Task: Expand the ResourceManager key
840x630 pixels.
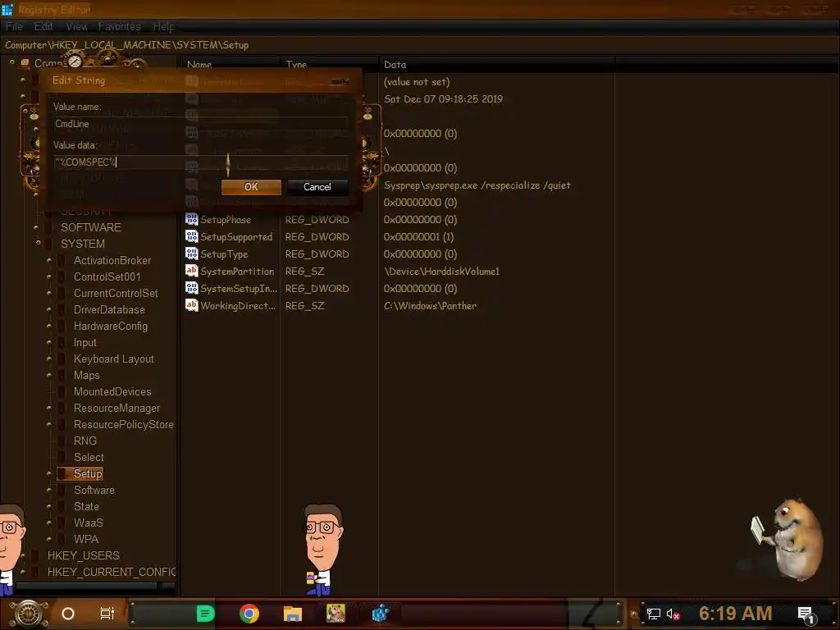Action: click(x=49, y=409)
